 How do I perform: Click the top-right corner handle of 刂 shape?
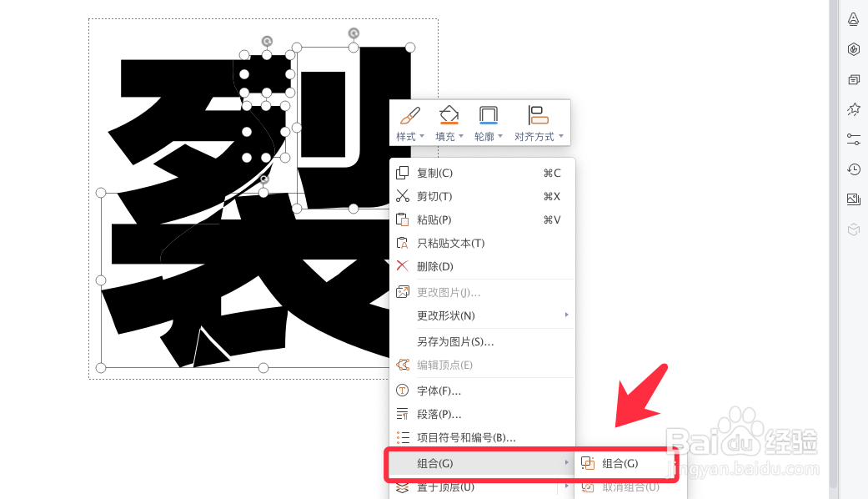410,48
